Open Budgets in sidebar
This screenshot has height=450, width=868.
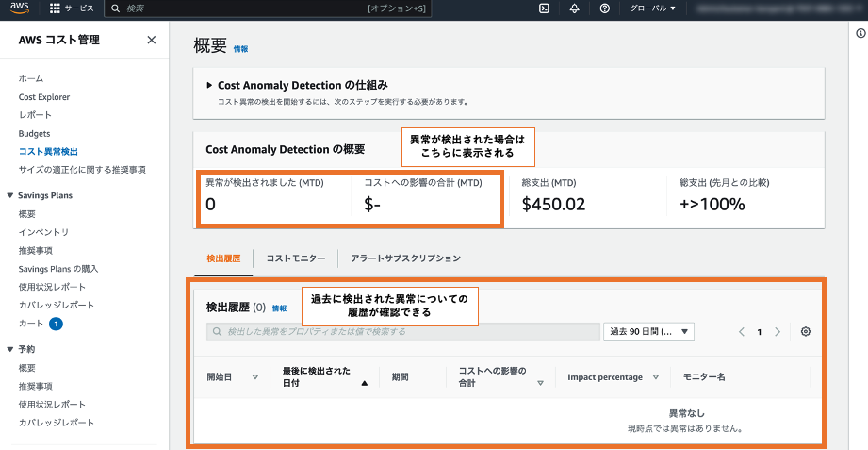click(34, 134)
